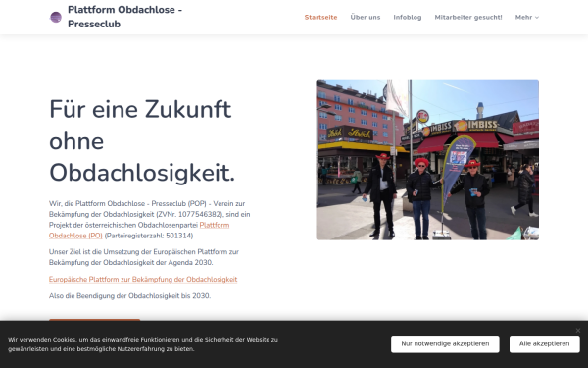Click the cookie notice text
This screenshot has height=368, width=588.
[x=143, y=344]
